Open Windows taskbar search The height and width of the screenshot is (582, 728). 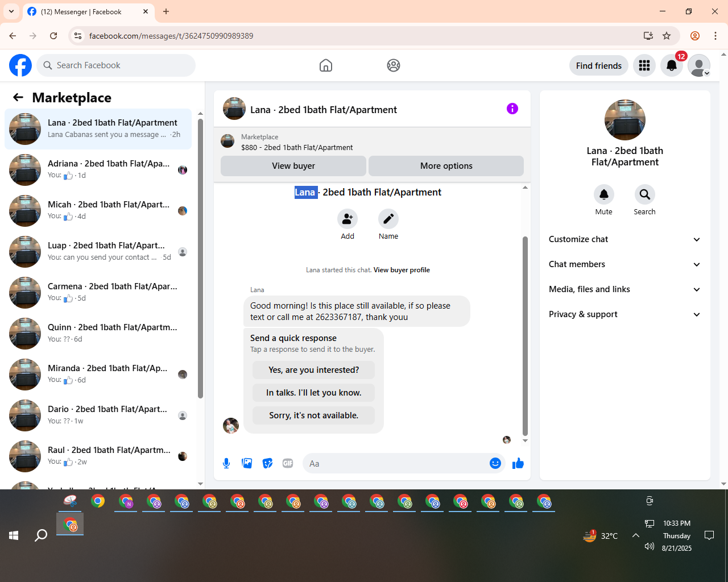click(x=41, y=535)
